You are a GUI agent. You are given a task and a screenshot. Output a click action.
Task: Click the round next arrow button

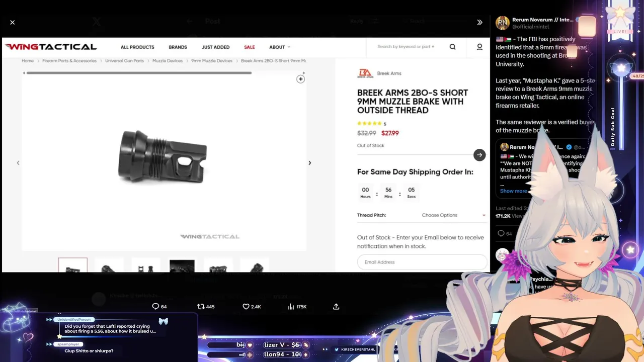tap(479, 155)
